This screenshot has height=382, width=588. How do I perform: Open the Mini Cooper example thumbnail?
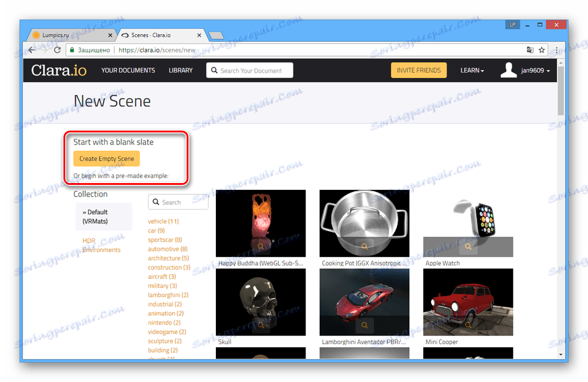[x=468, y=302]
